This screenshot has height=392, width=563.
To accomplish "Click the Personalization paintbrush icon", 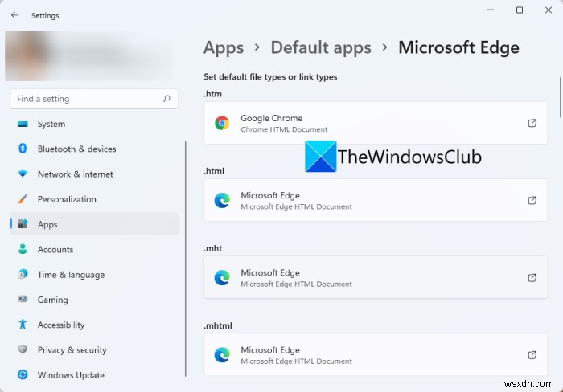I will click(23, 198).
